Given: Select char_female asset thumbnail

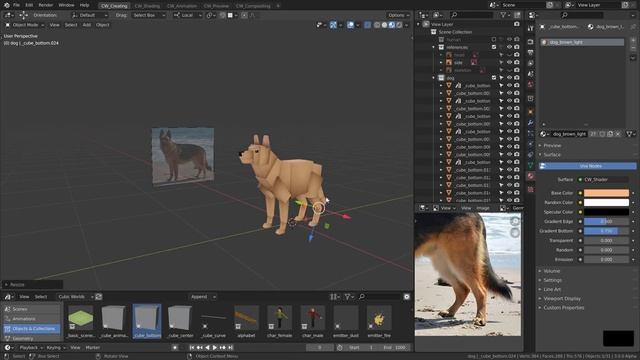Looking at the screenshot, I should [x=280, y=321].
